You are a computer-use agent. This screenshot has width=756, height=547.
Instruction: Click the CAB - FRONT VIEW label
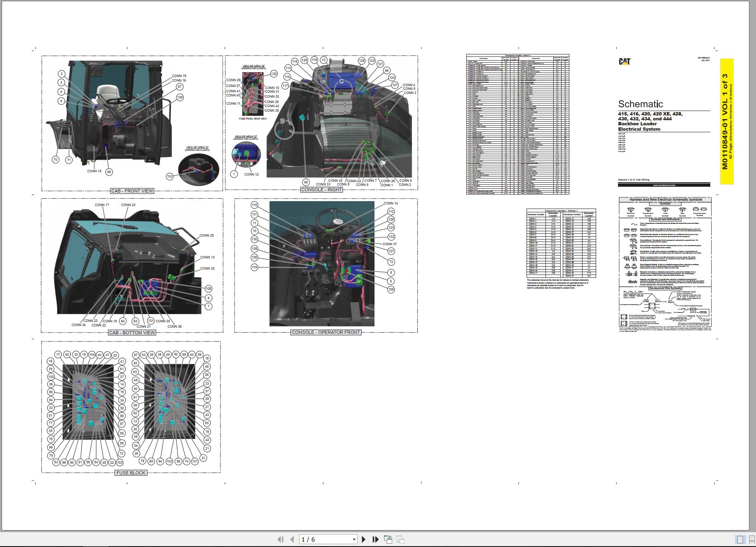tap(132, 191)
